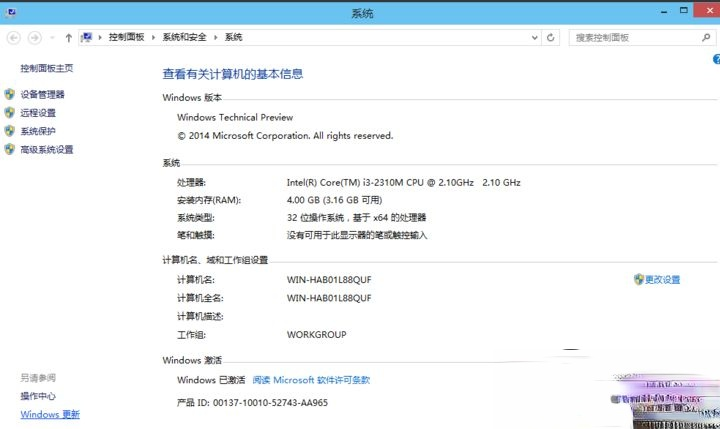This screenshot has width=720, height=429.
Task: Click computer name WIN-HAB01L88QUF beside 计算机名
Action: pyautogui.click(x=329, y=280)
